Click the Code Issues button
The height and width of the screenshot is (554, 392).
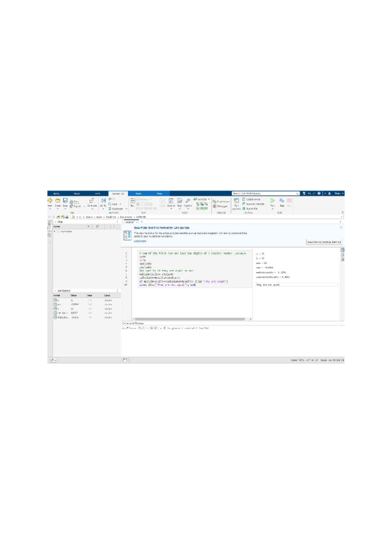[221, 202]
